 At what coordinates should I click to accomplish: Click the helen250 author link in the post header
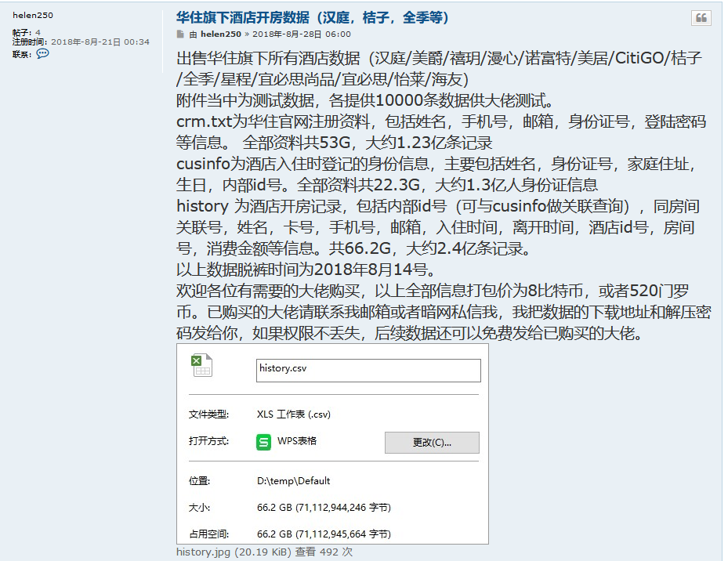point(221,34)
